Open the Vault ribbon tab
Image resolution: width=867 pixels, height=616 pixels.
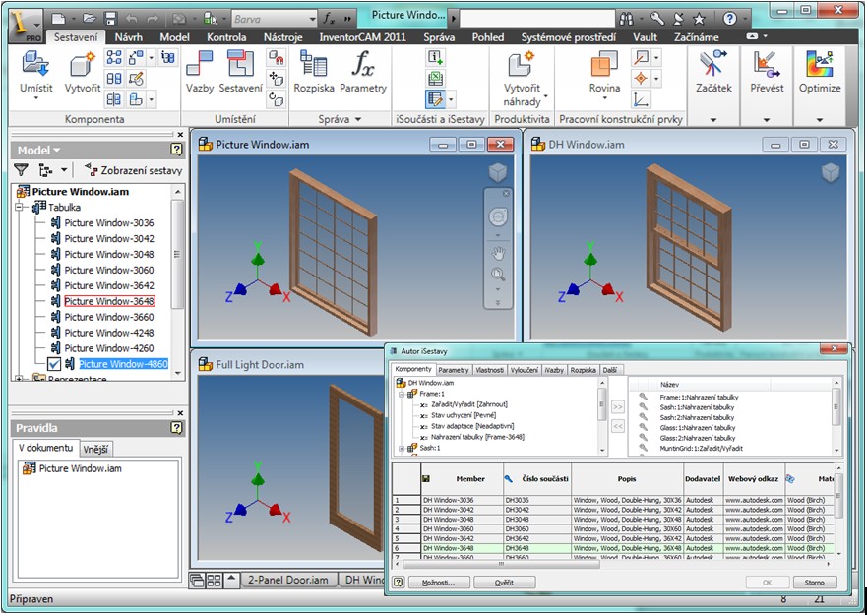tap(645, 37)
